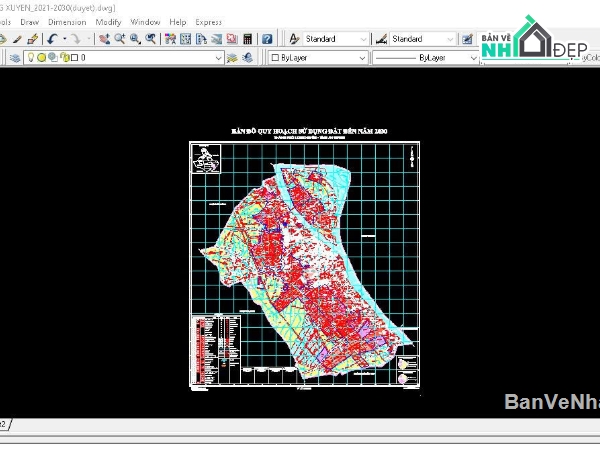Select the Pan realtime tool
This screenshot has height=450, width=600.
(x=103, y=39)
